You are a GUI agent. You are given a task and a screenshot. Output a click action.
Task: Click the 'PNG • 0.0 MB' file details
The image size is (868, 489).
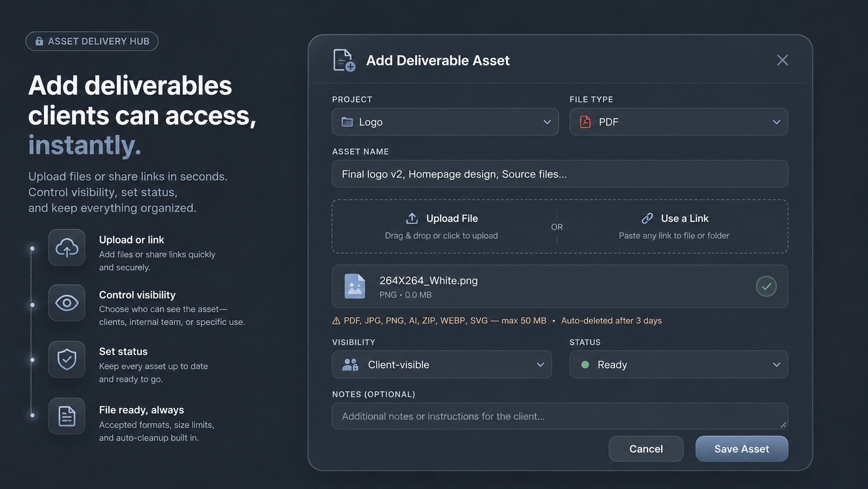[x=405, y=295]
